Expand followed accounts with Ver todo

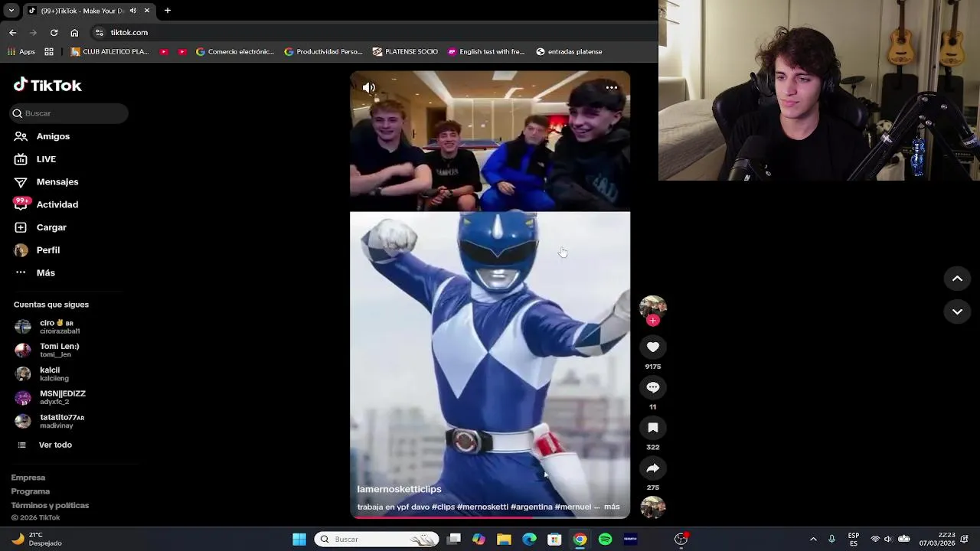click(x=44, y=445)
